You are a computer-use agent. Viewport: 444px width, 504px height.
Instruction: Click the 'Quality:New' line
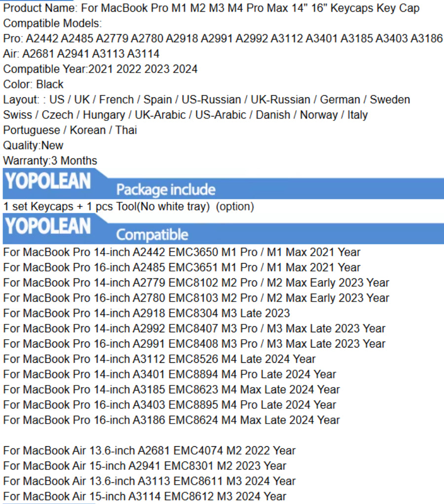(33, 145)
